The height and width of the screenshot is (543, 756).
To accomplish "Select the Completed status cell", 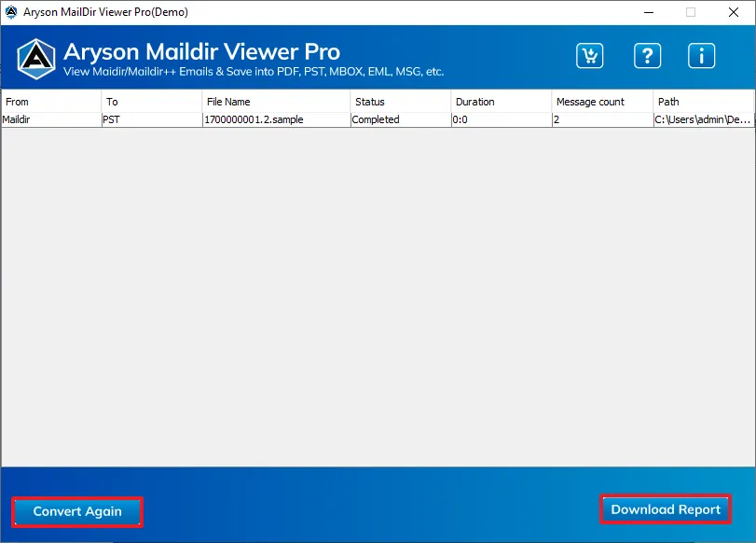I will (401, 119).
